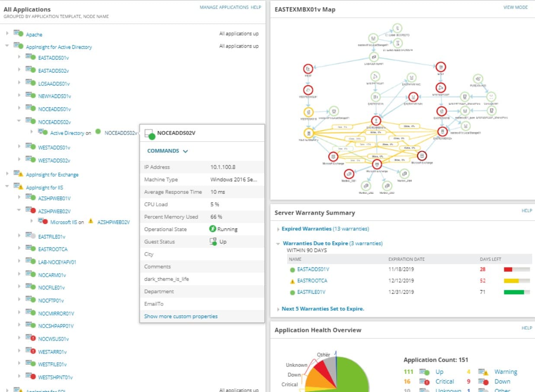Image resolution: width=535 pixels, height=392 pixels.
Task: Open the EASTADDS01V warranty link
Action: click(x=313, y=270)
